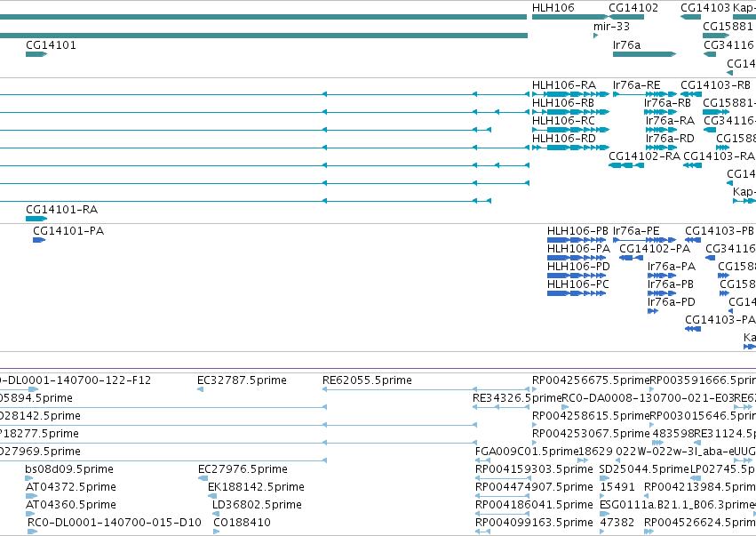Click the HLH106-PA protein label

pyautogui.click(x=578, y=249)
